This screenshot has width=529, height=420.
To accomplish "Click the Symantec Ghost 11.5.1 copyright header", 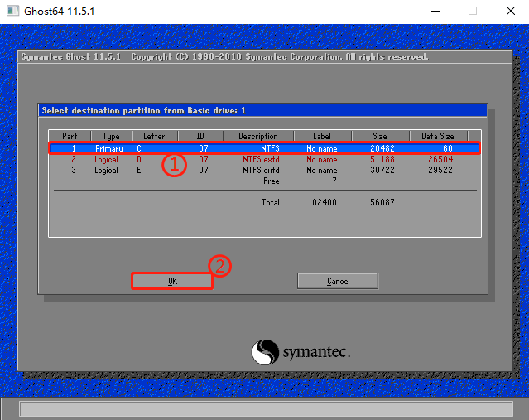I will coord(224,56).
